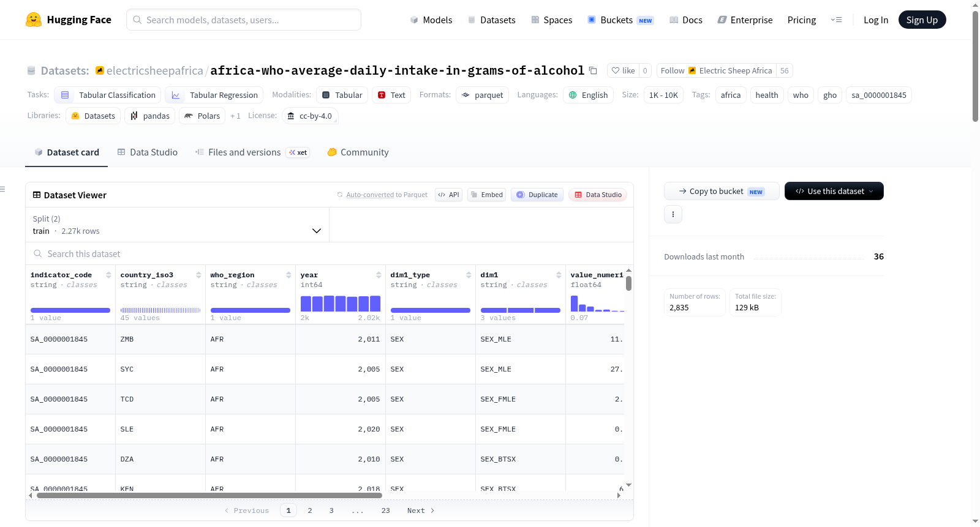Copy dataset name with the copy icon
The width and height of the screenshot is (980, 527).
tap(593, 70)
